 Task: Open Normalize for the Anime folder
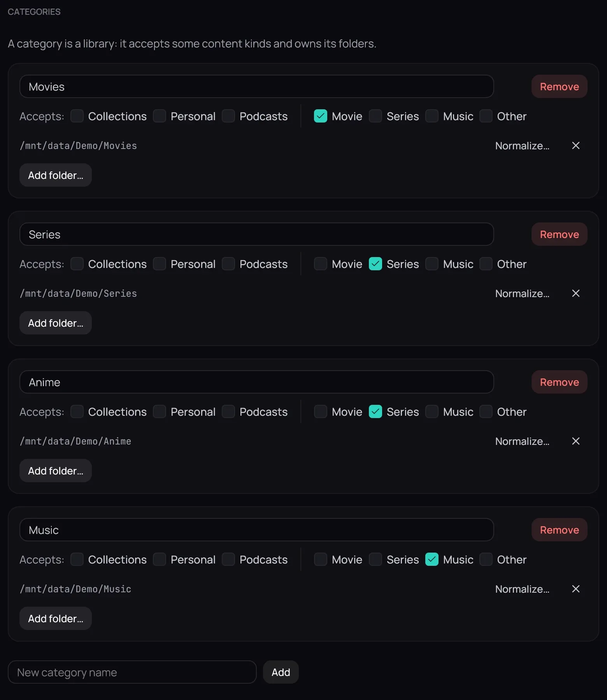click(x=522, y=441)
